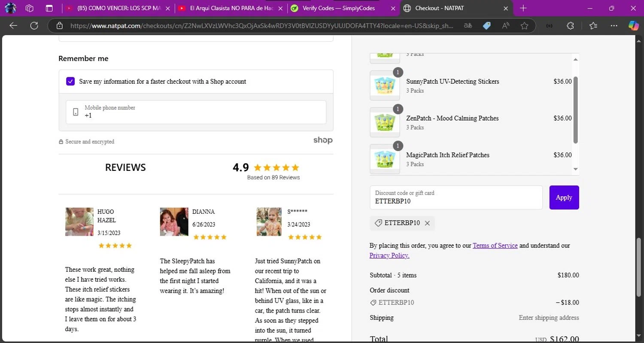Click SunnyPatch UV-Detecting Stickers thumbnail
The image size is (644, 343).
[x=385, y=85]
